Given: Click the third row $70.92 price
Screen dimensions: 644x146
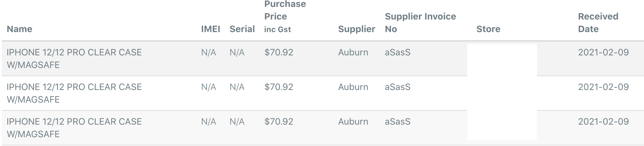Looking at the screenshot, I should [279, 121].
